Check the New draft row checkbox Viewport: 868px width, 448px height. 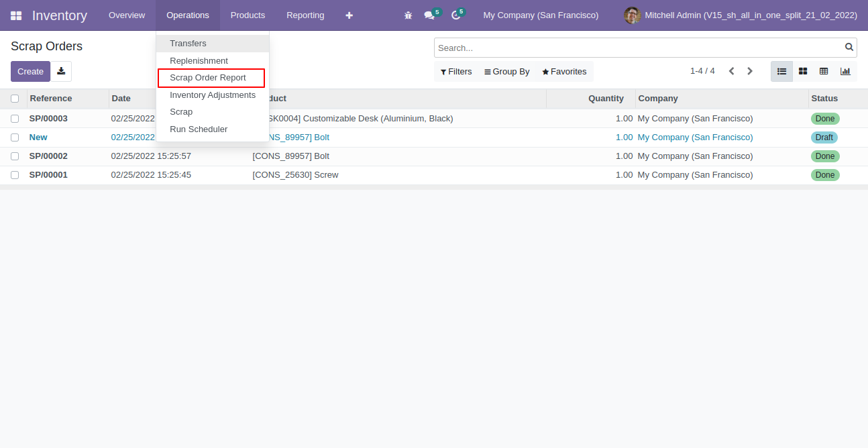15,137
